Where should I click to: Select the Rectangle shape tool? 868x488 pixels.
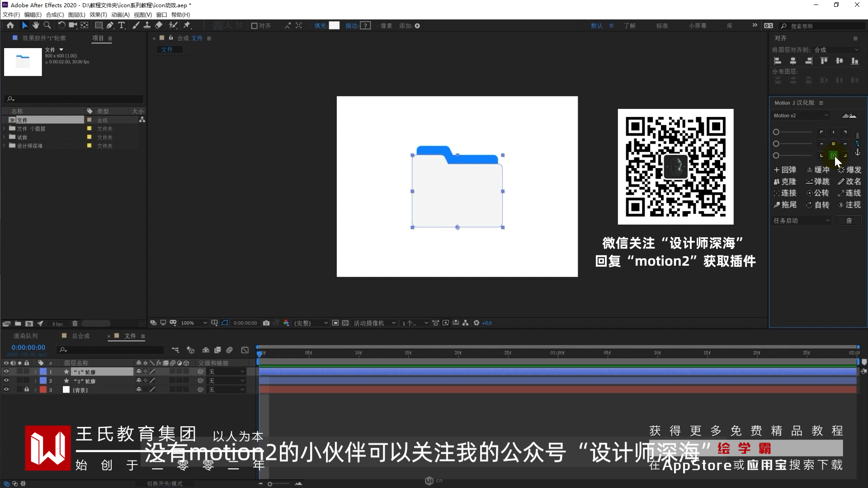coord(98,26)
